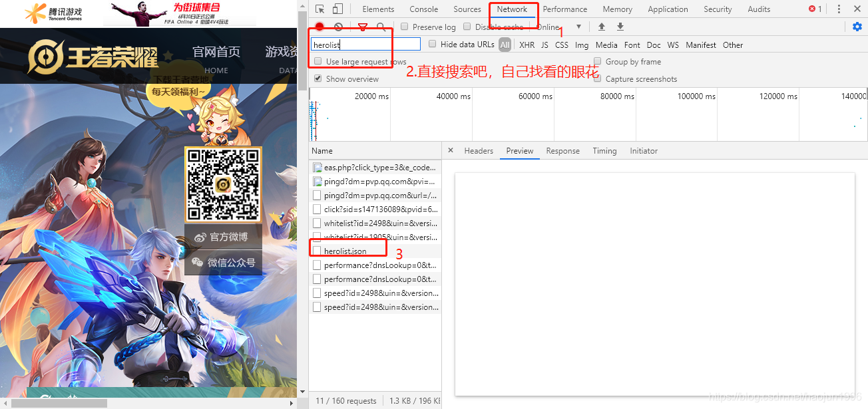
Task: Open the Security tab
Action: click(x=718, y=9)
